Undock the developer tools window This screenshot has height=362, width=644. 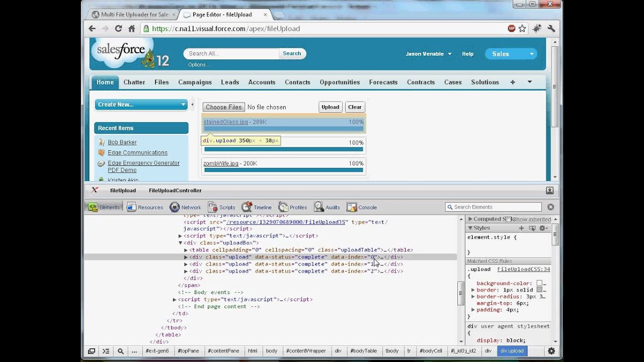[x=92, y=351]
